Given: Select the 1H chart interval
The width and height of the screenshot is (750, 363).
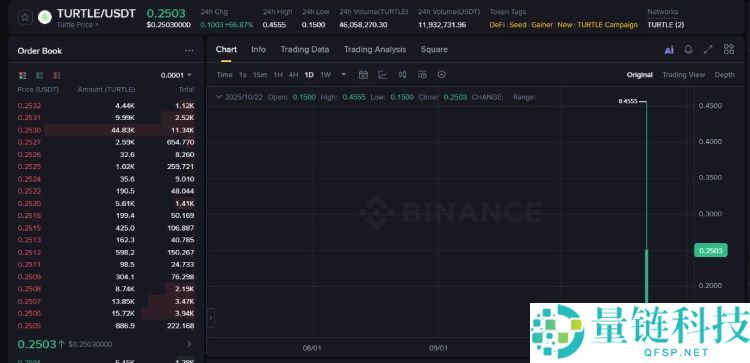Looking at the screenshot, I should pyautogui.click(x=278, y=75).
